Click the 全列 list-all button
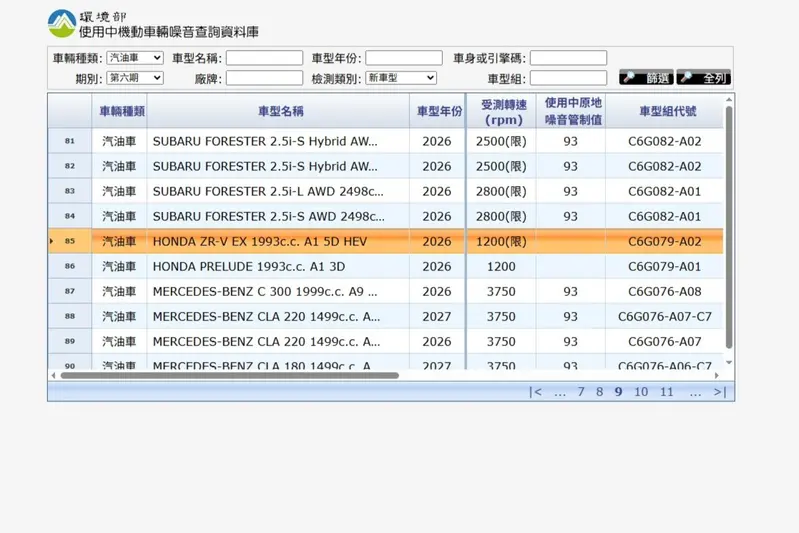The height and width of the screenshot is (533, 799). click(x=704, y=77)
